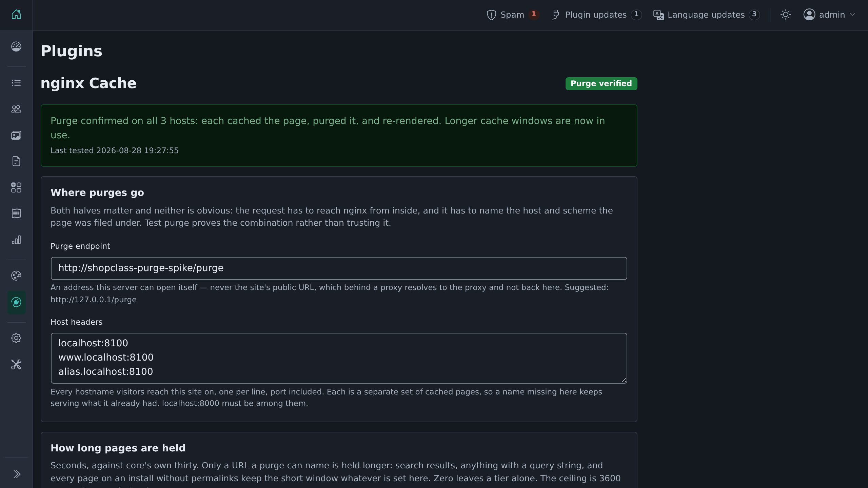Open the themes palette icon
The width and height of the screenshot is (868, 488).
(x=16, y=276)
